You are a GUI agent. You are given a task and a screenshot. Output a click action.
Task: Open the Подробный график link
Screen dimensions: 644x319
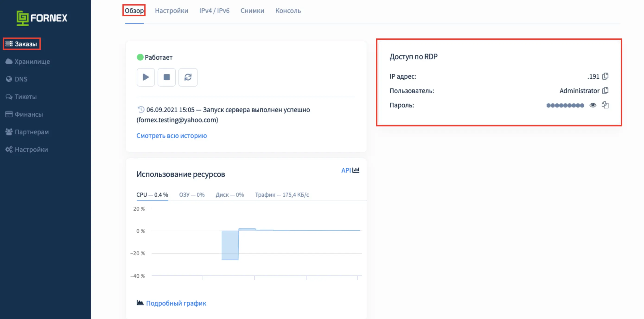[x=176, y=303]
